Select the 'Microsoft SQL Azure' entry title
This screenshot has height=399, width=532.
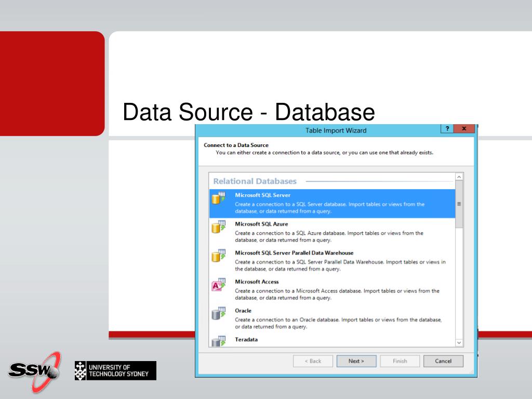tap(261, 224)
